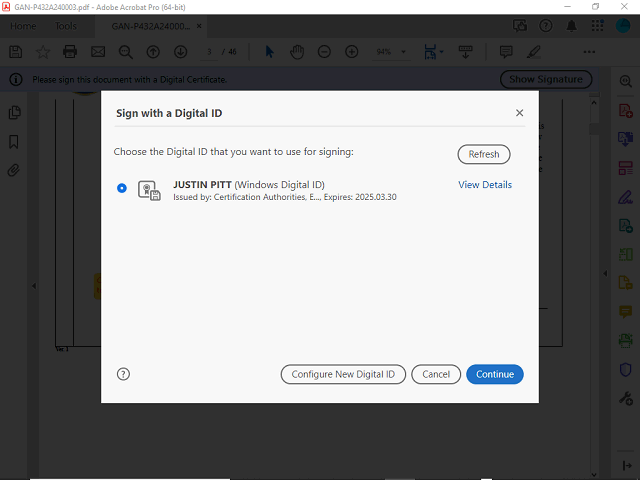Close the Sign with a Digital ID dialog
The width and height of the screenshot is (640, 480).
pos(519,113)
